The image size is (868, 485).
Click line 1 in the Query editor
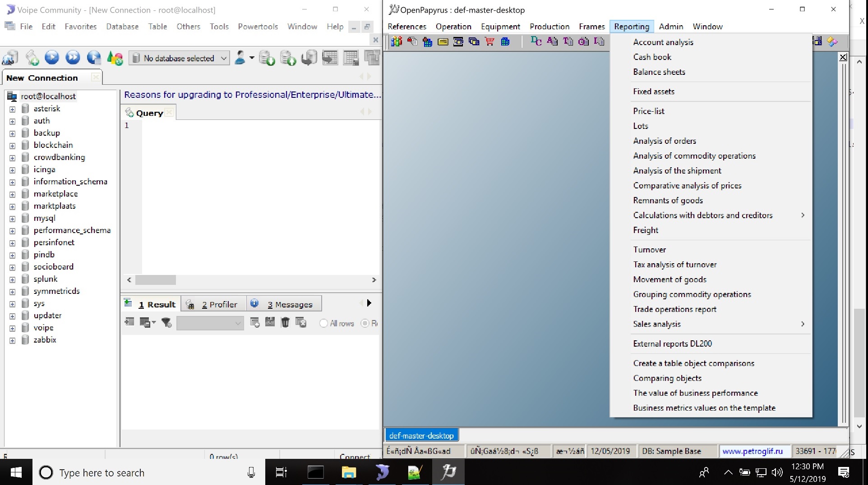click(x=262, y=125)
